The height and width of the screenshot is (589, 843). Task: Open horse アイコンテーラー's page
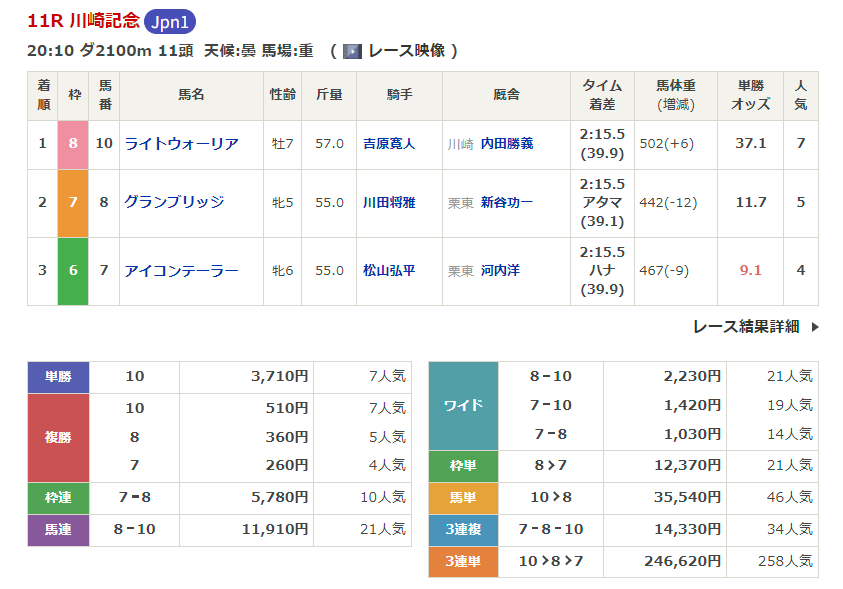pos(181,271)
